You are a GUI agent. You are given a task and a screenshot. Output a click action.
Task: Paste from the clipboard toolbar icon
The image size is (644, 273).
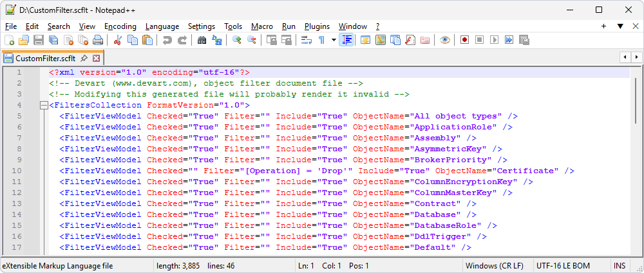pyautogui.click(x=147, y=40)
